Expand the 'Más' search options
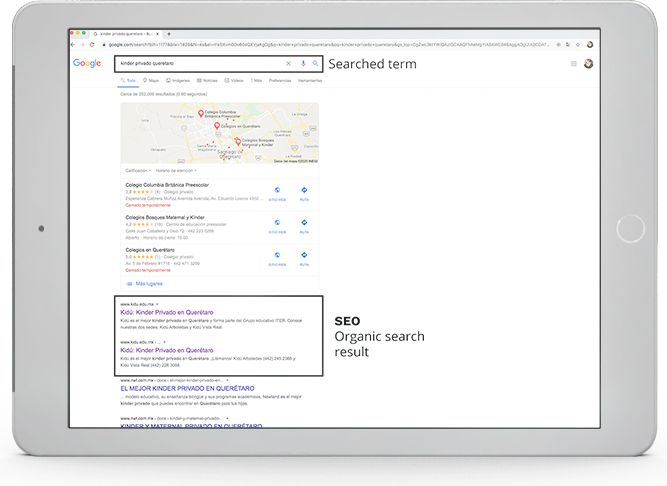The width and height of the screenshot is (667, 486). 256,80
